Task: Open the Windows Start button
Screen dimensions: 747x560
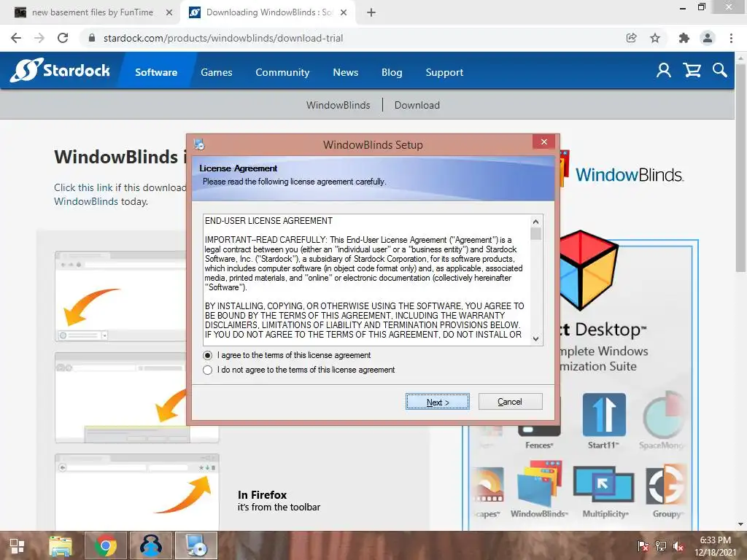Action: pyautogui.click(x=18, y=546)
